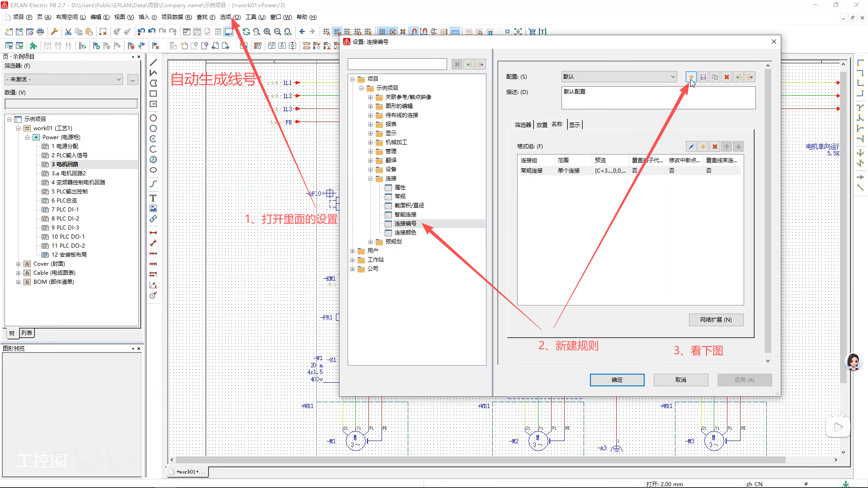Viewport: 868px width, 488px height.
Task: Switch to the 筛选器 tab
Action: (x=523, y=125)
